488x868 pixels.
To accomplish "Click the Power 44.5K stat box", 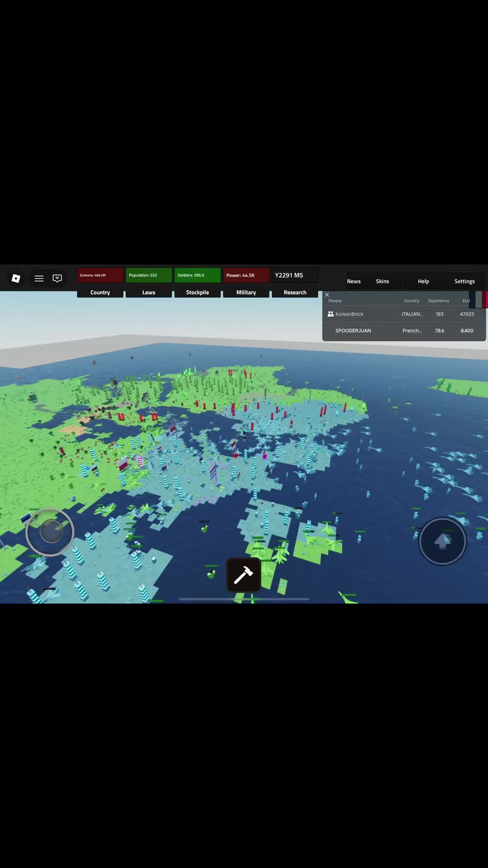I will click(x=246, y=275).
